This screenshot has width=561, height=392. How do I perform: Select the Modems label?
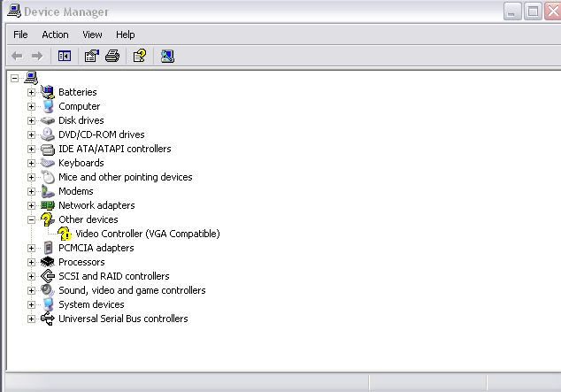point(76,191)
